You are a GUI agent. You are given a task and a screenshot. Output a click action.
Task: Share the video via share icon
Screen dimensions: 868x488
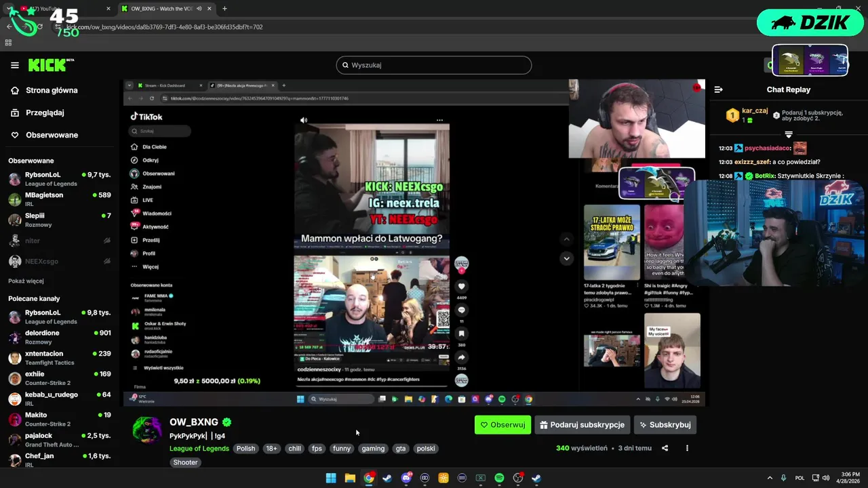pyautogui.click(x=665, y=448)
